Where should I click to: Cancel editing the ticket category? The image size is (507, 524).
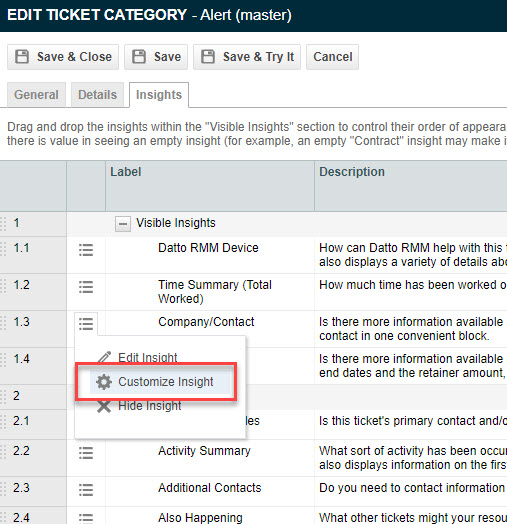(333, 57)
